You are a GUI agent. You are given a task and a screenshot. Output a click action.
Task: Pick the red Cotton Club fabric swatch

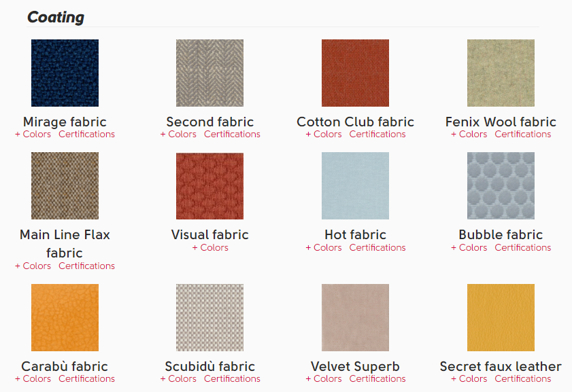(355, 73)
